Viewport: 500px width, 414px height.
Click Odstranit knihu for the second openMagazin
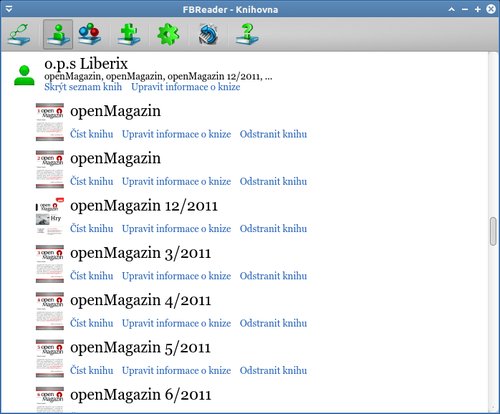(x=273, y=182)
